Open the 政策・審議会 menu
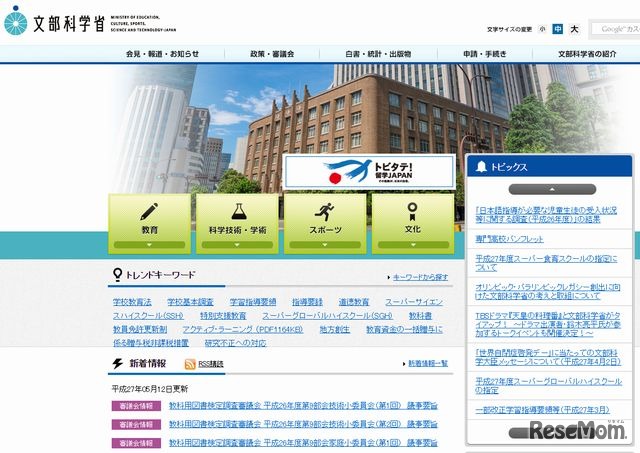This screenshot has height=453, width=640. tap(272, 54)
